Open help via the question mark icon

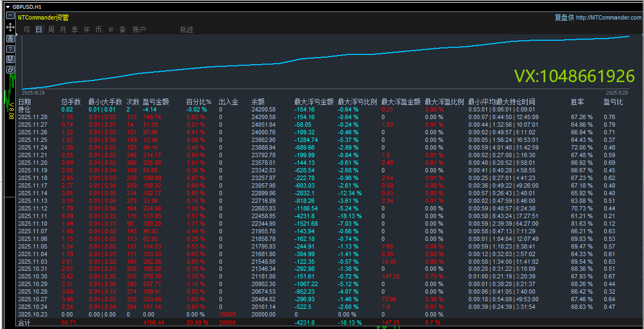pyautogui.click(x=10, y=49)
